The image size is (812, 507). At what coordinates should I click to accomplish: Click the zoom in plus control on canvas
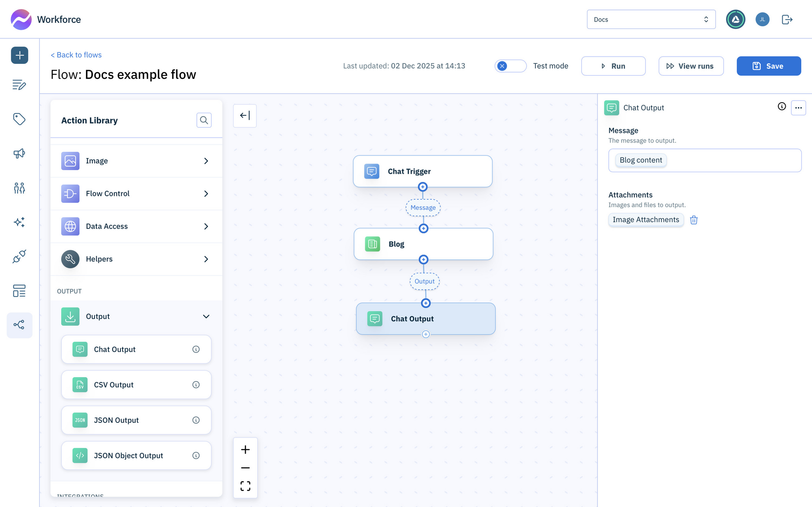(245, 449)
